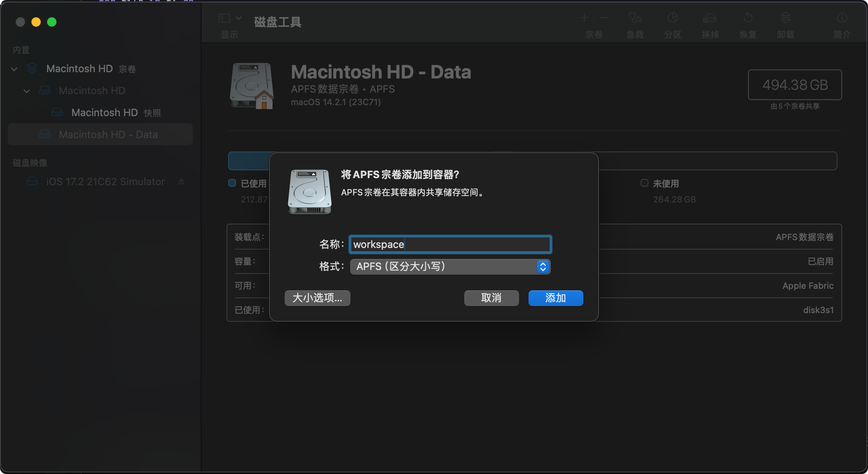Image resolution: width=868 pixels, height=474 pixels.
Task: Open the 显示 view options chevron
Action: 239,18
